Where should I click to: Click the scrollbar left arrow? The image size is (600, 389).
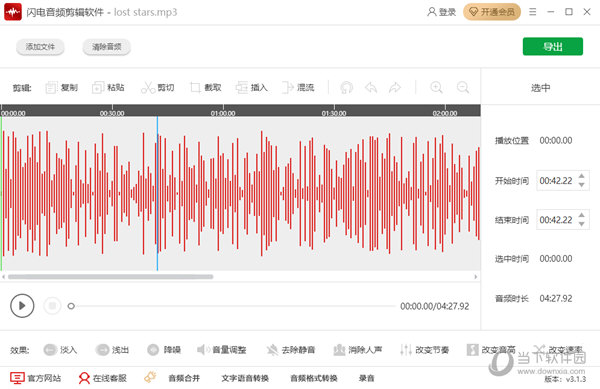pos(3,277)
